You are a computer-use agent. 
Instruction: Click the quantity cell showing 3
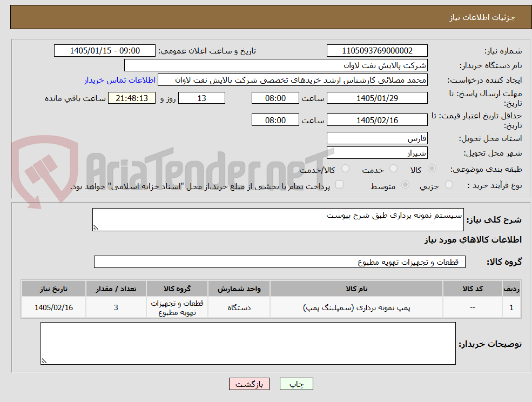116,307
